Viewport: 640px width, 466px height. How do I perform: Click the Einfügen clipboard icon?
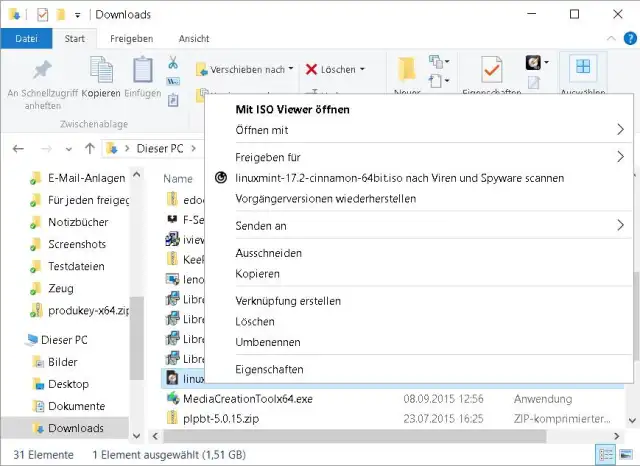coord(143,69)
